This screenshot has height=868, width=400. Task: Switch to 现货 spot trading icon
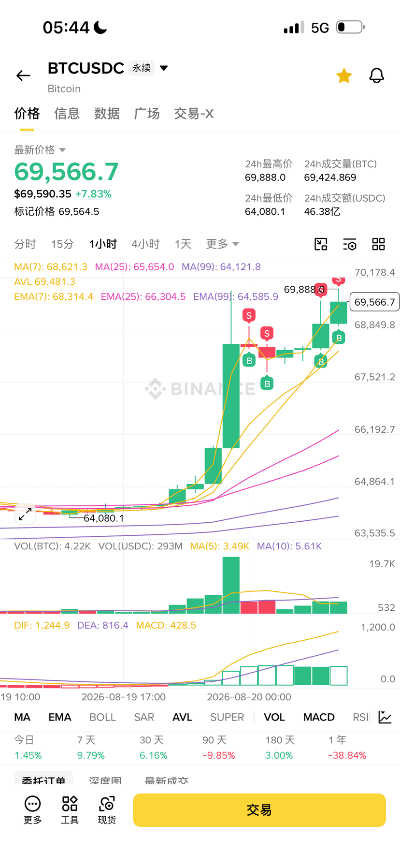point(107,810)
